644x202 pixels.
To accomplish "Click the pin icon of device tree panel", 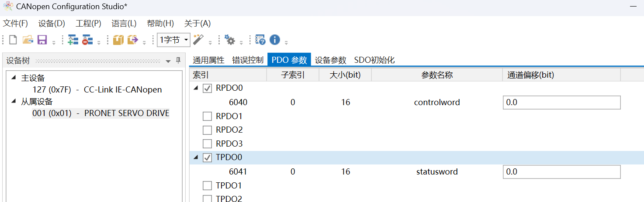I will [178, 61].
